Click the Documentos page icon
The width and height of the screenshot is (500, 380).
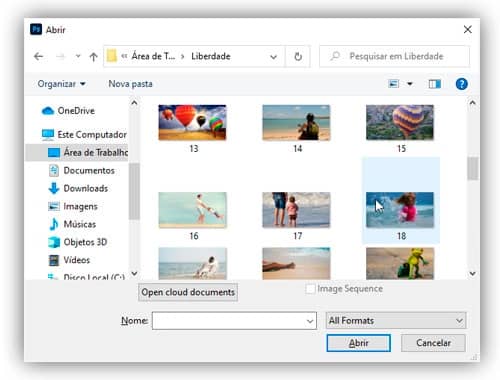pos(54,170)
